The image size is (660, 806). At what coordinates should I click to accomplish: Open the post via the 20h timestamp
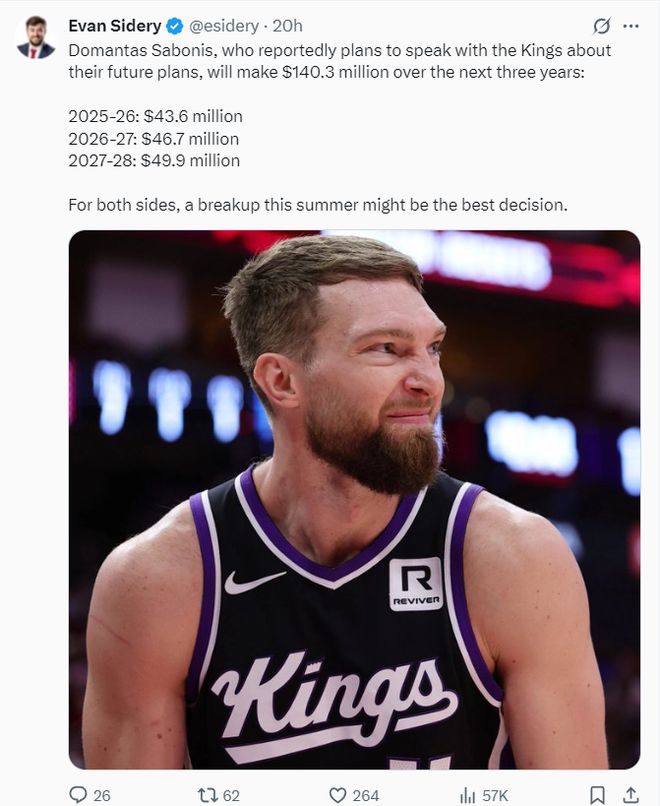click(x=287, y=26)
